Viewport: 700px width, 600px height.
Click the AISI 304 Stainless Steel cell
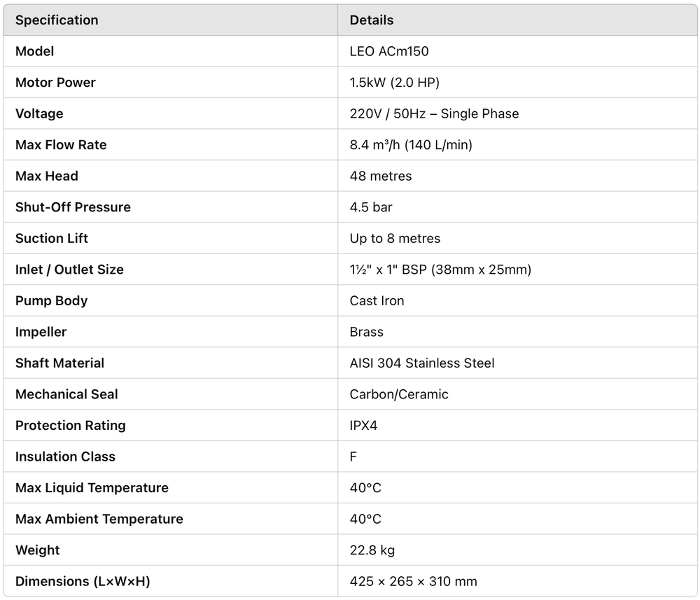click(422, 363)
